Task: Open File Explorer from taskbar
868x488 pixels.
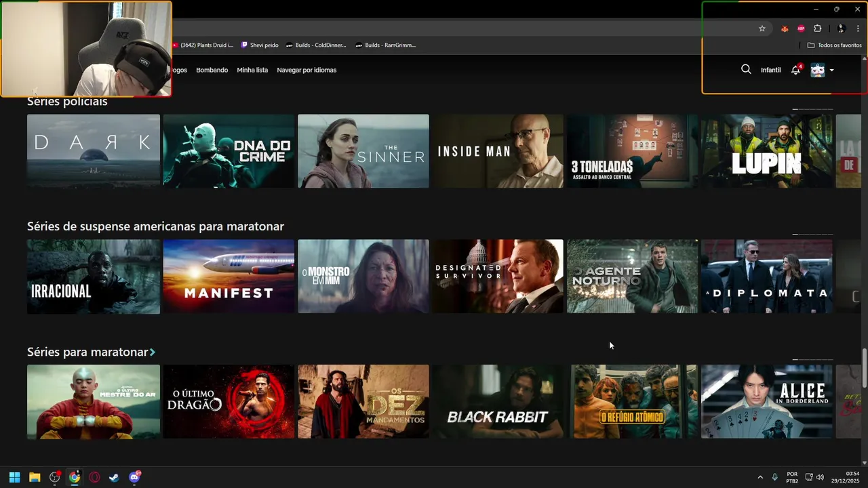Action: click(35, 477)
